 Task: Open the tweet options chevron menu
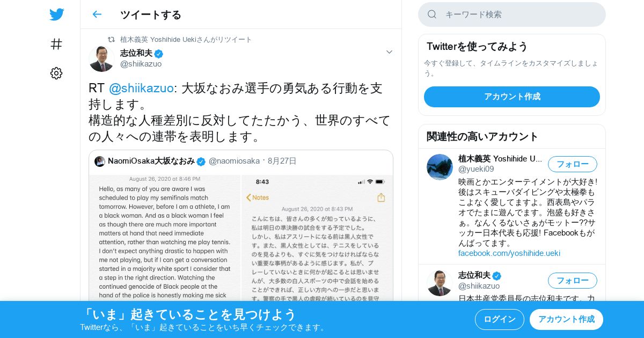tap(389, 52)
